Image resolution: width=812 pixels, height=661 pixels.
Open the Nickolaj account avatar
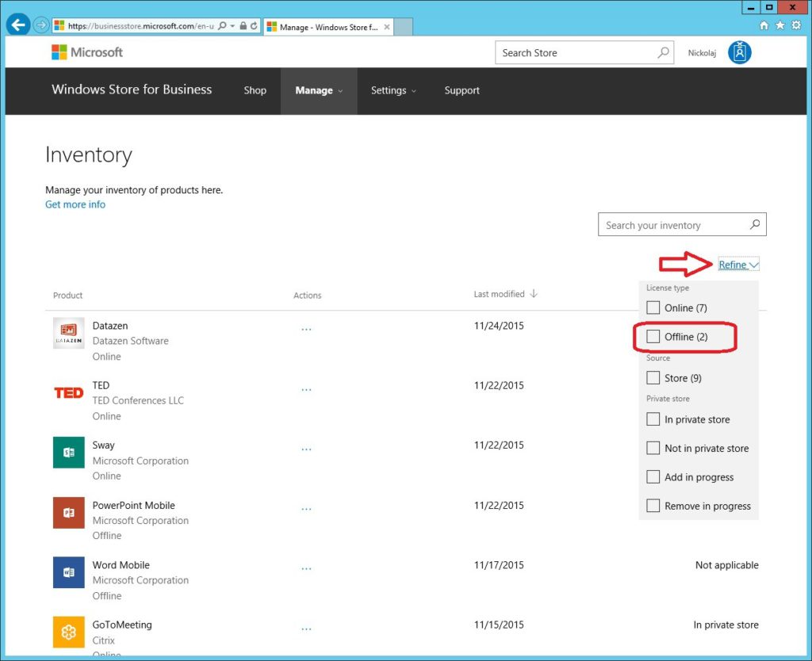740,52
